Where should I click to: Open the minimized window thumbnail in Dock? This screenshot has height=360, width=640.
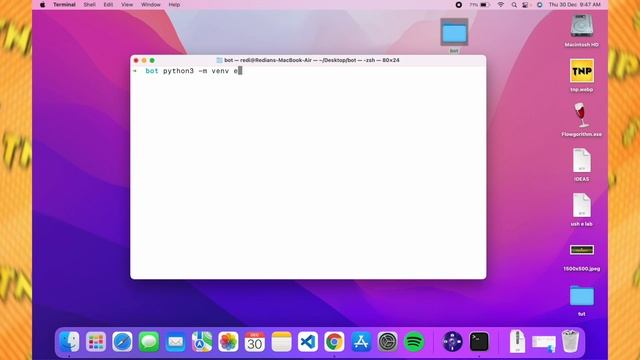(x=544, y=343)
